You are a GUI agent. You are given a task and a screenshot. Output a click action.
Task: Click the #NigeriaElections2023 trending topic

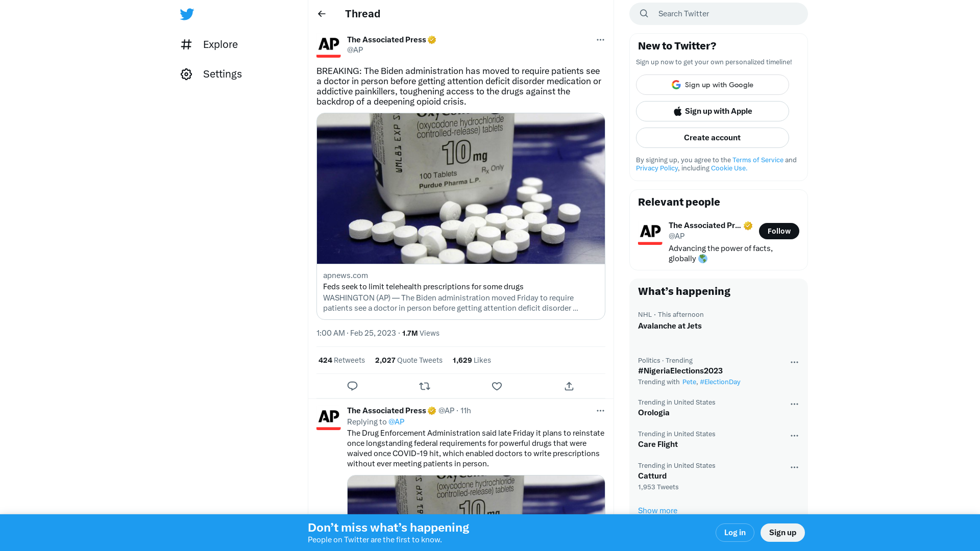pos(680,371)
